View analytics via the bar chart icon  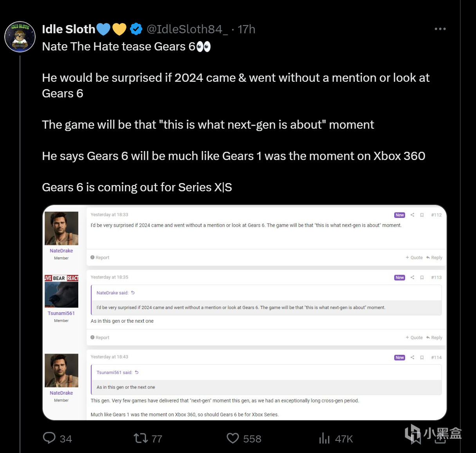pos(324,438)
